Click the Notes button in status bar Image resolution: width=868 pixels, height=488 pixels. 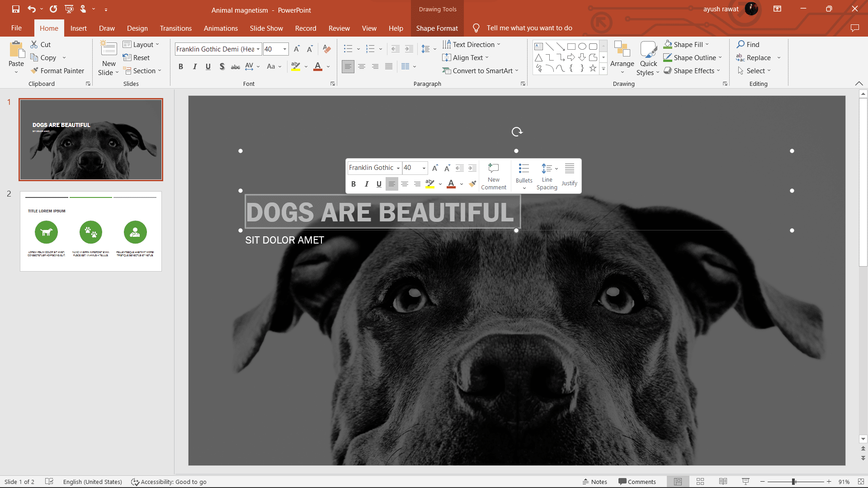point(595,482)
